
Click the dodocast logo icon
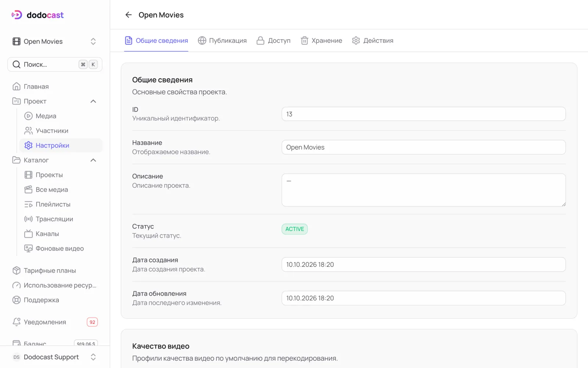pos(17,15)
